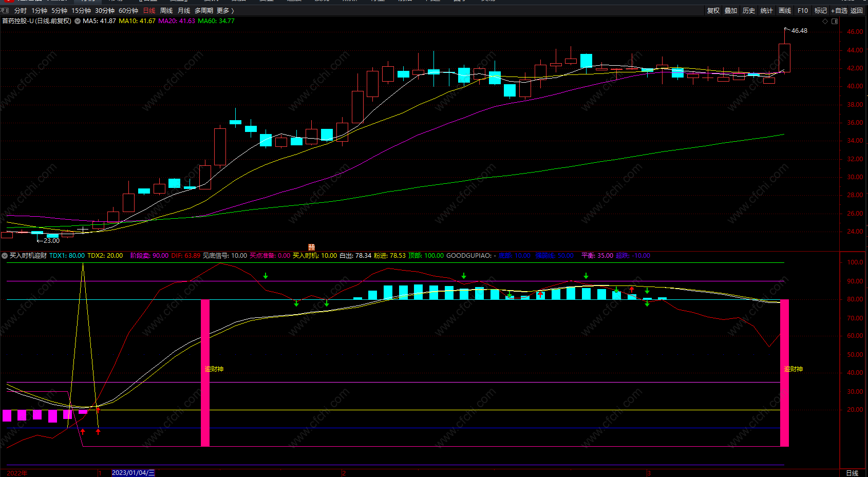The width and height of the screenshot is (868, 477).
Task: Click the 23.00 low price label
Action: [51, 241]
